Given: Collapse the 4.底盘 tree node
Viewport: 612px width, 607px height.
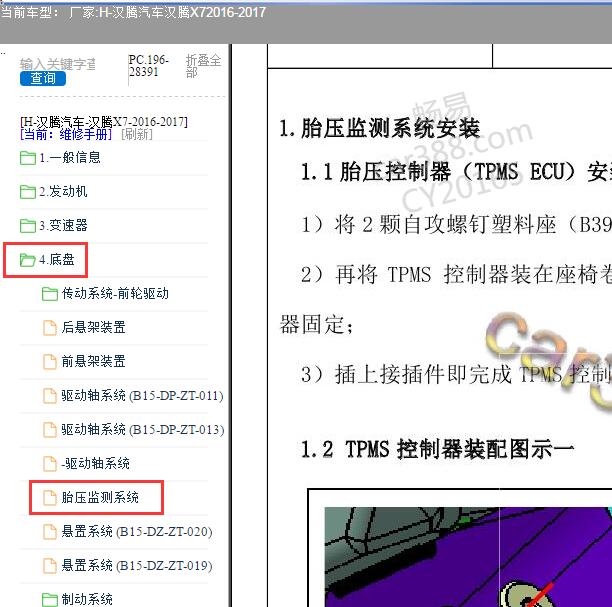Looking at the screenshot, I should [56, 260].
